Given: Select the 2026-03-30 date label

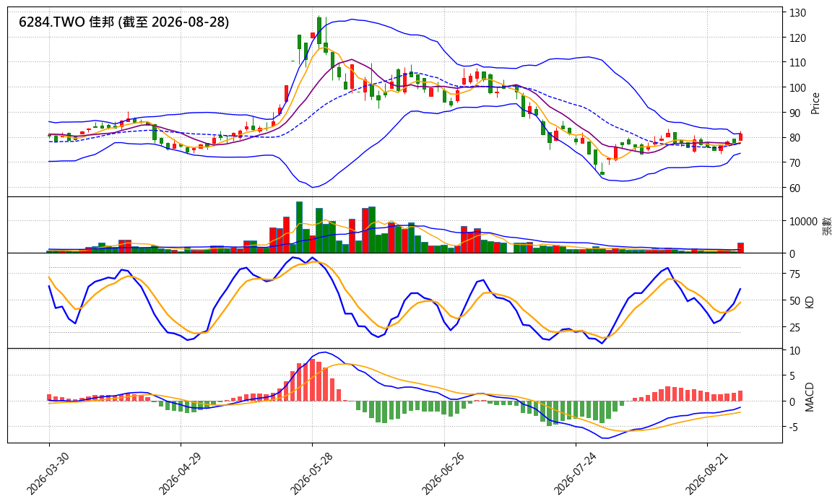Looking at the screenshot, I should (46, 473).
